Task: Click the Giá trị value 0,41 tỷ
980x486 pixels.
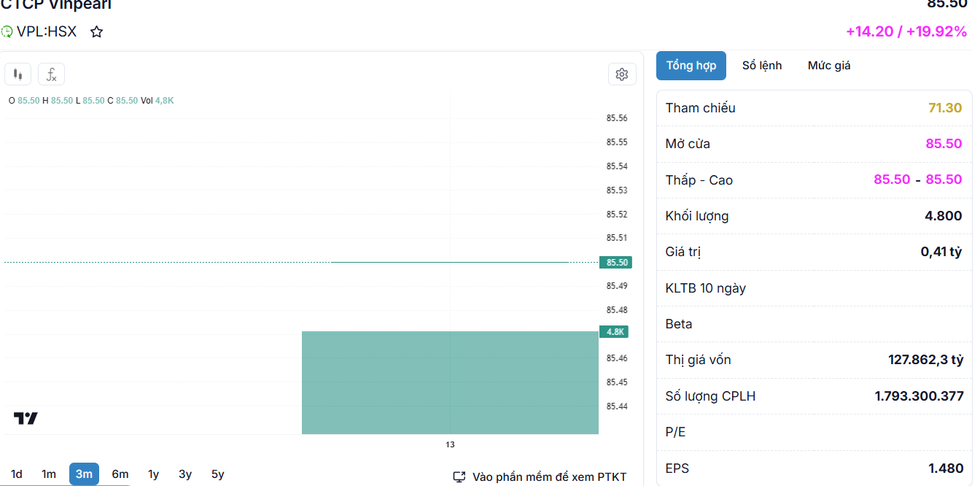Action: click(x=941, y=252)
